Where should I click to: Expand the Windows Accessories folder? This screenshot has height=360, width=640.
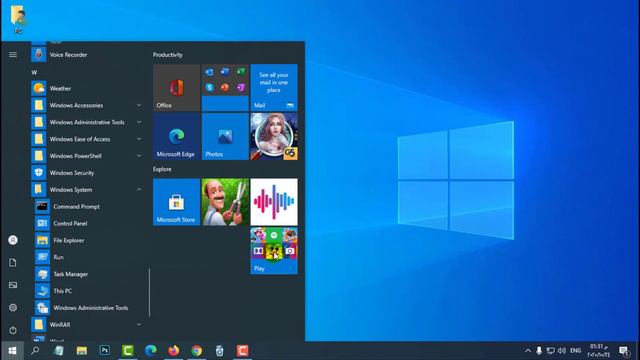pyautogui.click(x=87, y=105)
